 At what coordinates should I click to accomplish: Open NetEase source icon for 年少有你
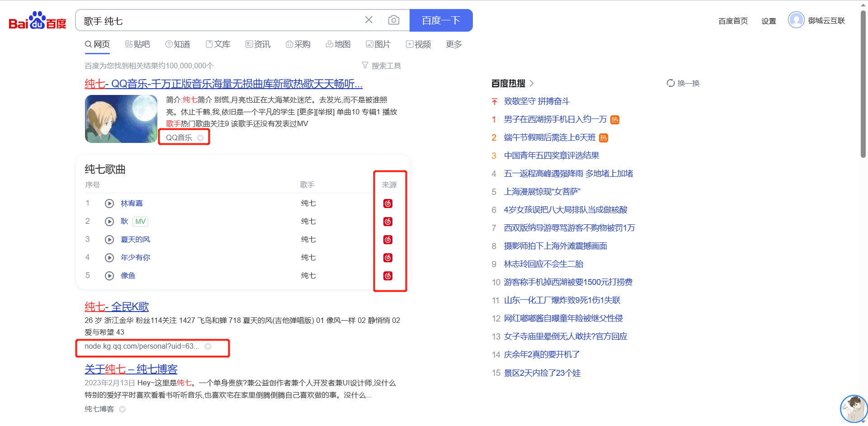(388, 258)
